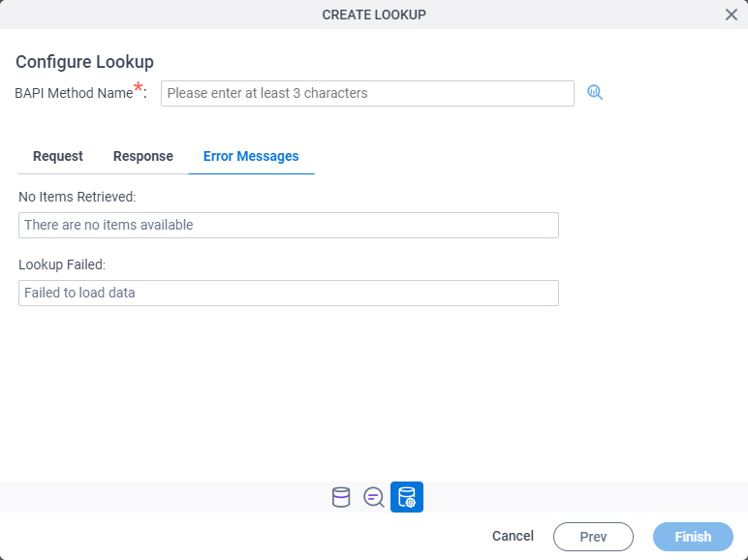Click the Lookup Failed label
748x560 pixels.
(x=62, y=264)
